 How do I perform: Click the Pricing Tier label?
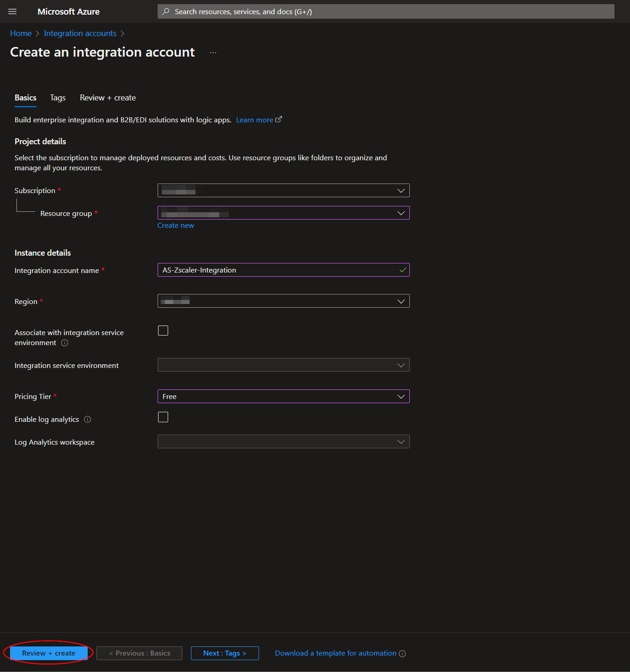pyautogui.click(x=33, y=397)
